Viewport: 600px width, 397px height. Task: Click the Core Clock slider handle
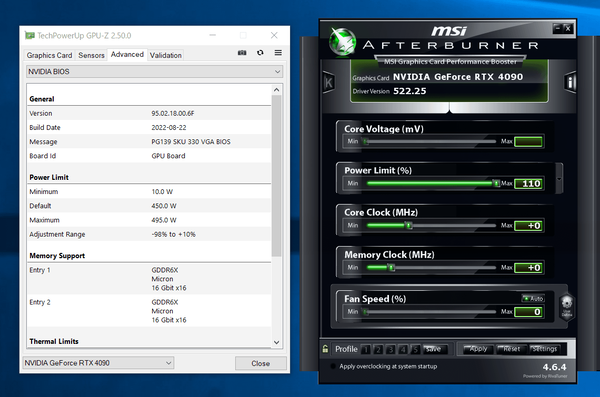pos(409,225)
